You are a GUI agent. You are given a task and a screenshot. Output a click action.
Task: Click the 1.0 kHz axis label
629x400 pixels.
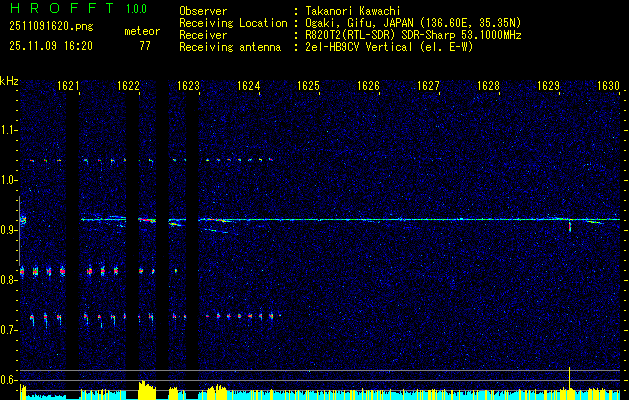tap(8, 180)
